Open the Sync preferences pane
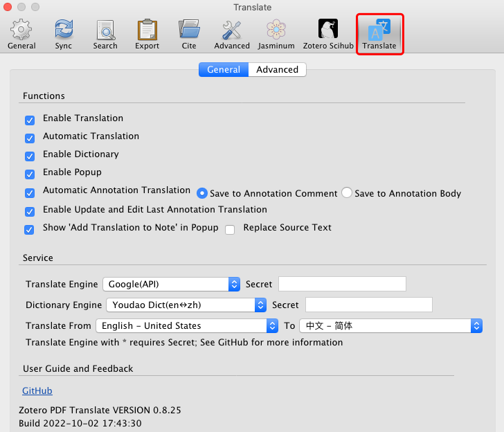504x432 pixels. (x=63, y=34)
